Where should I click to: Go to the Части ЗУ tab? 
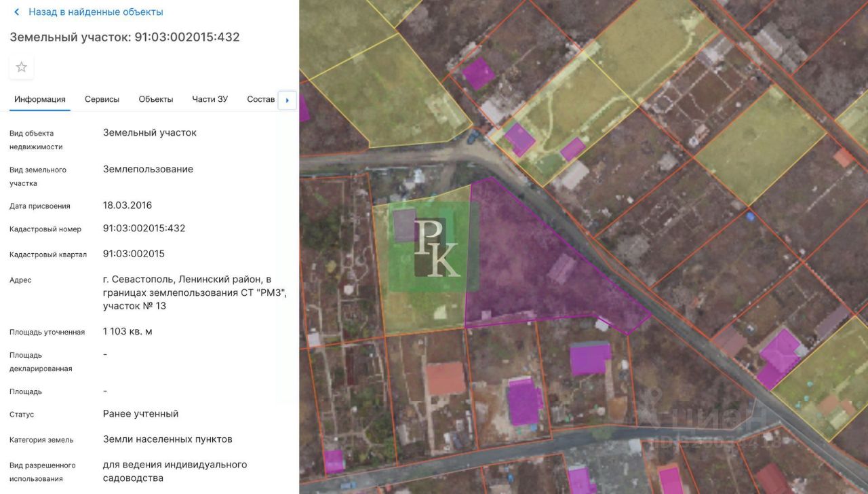click(x=210, y=99)
